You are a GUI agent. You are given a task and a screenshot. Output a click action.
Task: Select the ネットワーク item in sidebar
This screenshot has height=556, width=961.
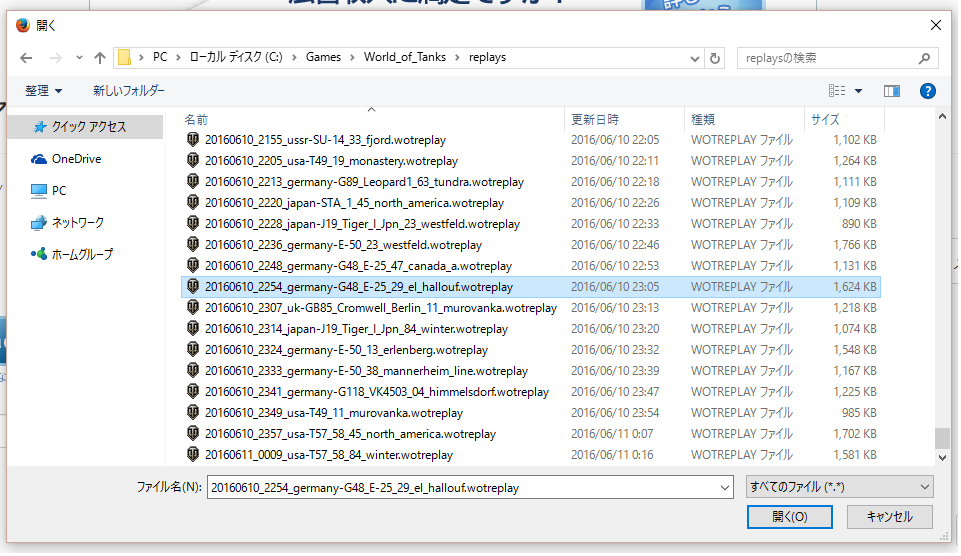click(x=77, y=222)
